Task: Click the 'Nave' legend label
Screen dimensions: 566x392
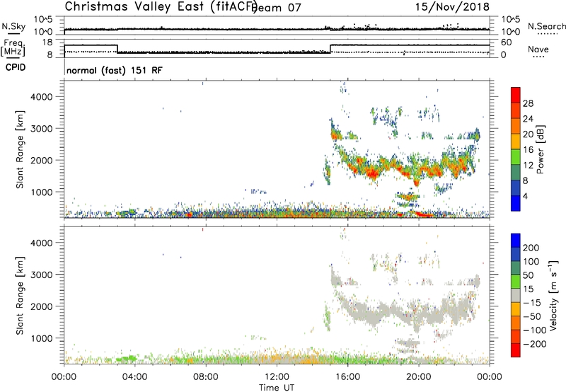Action: pos(538,50)
